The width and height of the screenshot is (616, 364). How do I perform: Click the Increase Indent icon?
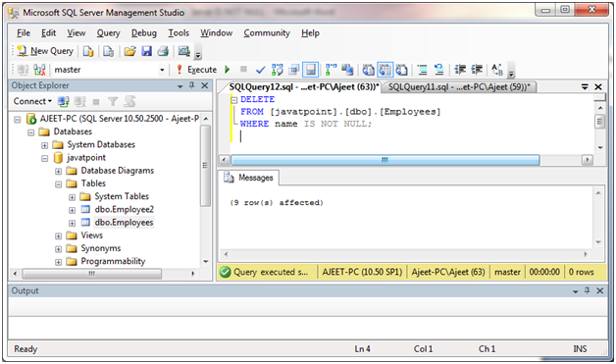click(x=477, y=70)
